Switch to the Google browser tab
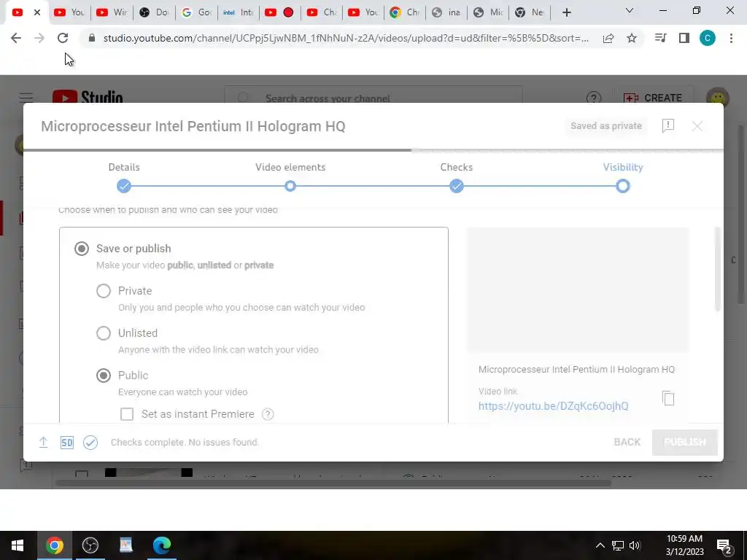This screenshot has height=560, width=747. (196, 12)
